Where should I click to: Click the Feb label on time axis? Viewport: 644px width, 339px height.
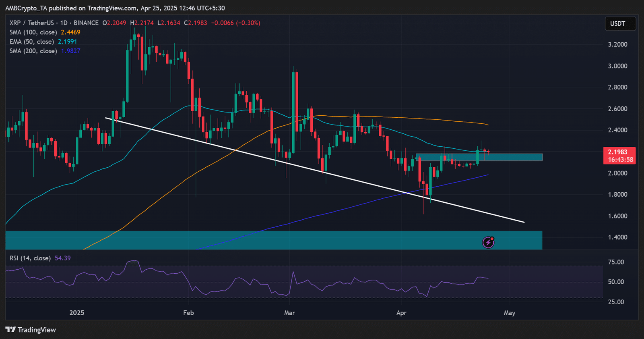tap(188, 313)
